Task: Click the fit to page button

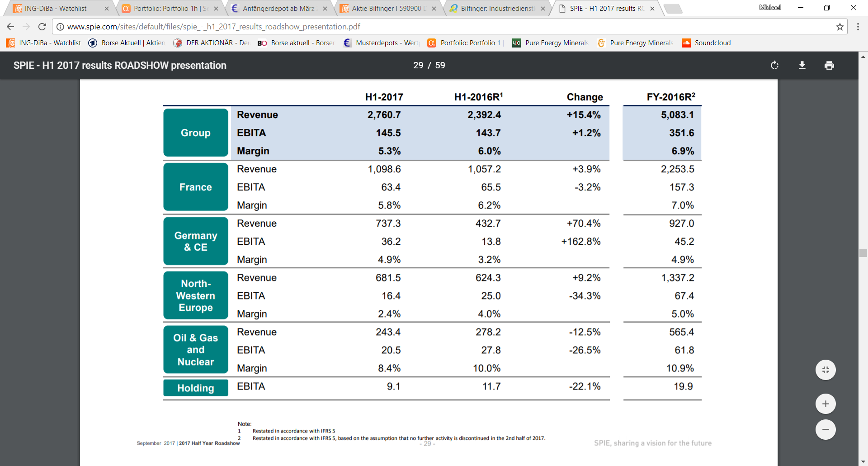Action: tap(826, 370)
